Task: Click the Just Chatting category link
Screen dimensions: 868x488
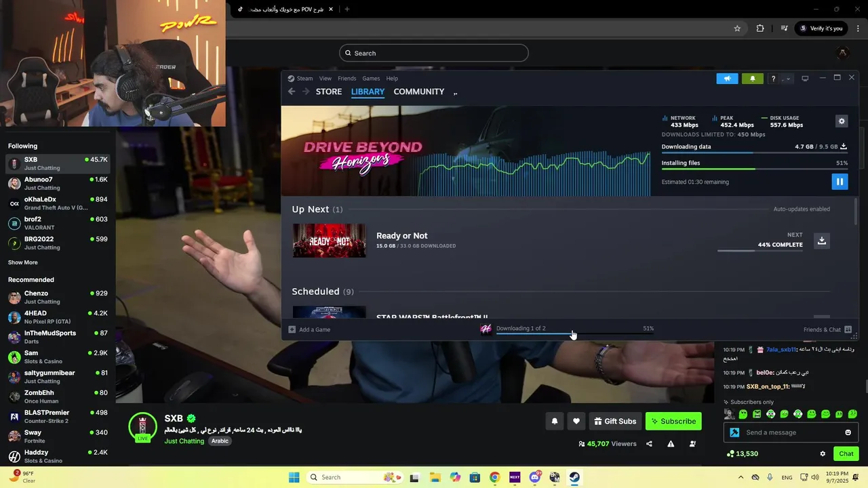Action: pyautogui.click(x=184, y=441)
